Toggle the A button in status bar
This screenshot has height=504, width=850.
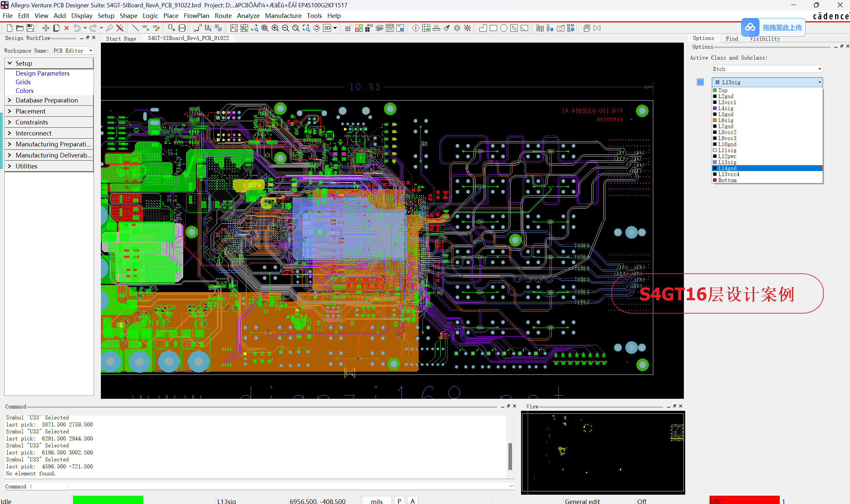(413, 501)
